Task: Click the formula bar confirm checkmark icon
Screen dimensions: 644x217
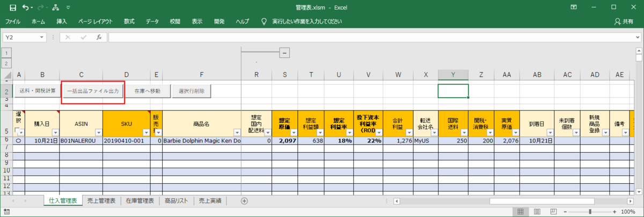Action: point(83,37)
